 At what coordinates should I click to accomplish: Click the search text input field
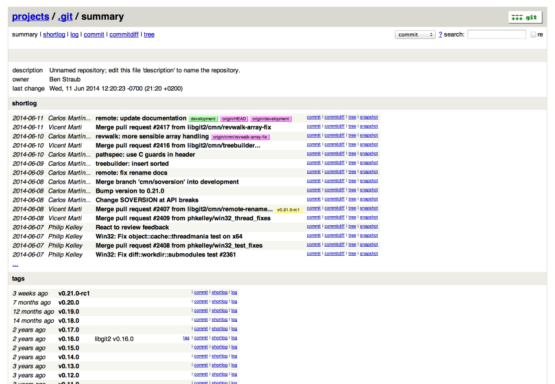click(x=497, y=34)
